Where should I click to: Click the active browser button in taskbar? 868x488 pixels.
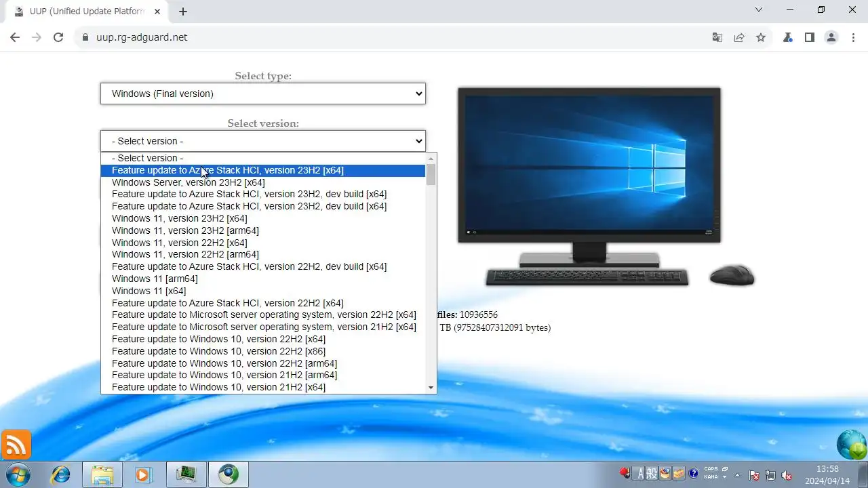[x=228, y=474]
